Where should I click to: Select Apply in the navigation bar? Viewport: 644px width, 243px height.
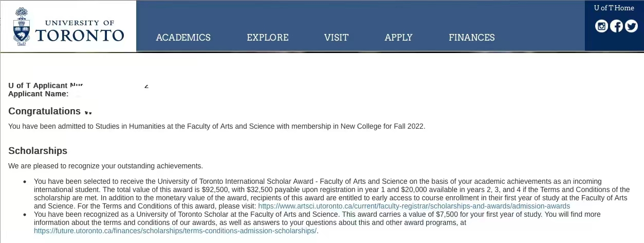[x=398, y=38]
